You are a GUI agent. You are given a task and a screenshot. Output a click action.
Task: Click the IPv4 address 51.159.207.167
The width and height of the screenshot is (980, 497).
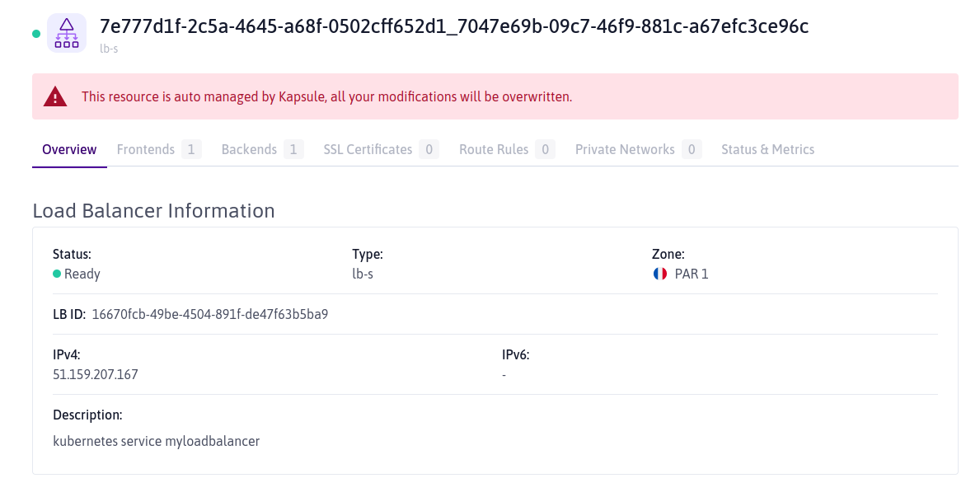click(96, 374)
